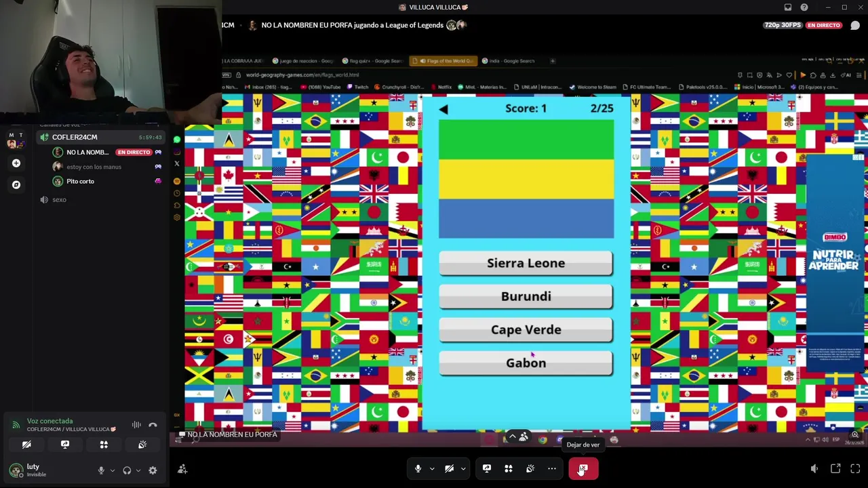Select NO LA NOMB... streaming user
Viewport: 868px width, 488px height.
[x=87, y=152]
